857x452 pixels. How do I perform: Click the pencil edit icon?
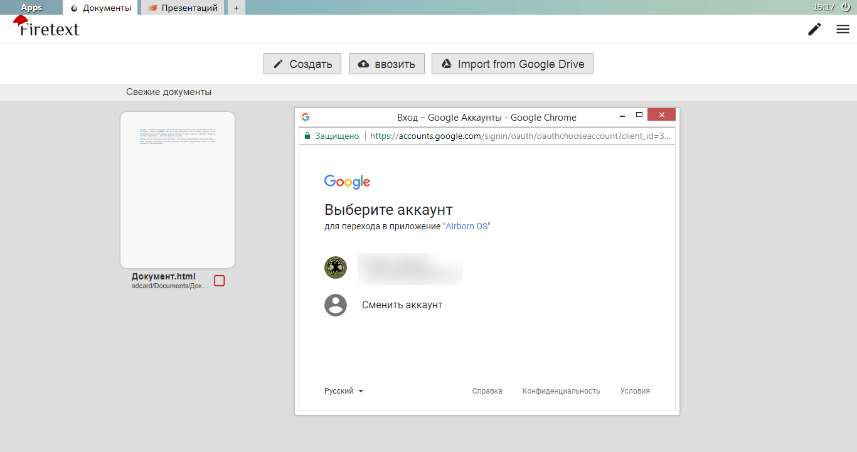point(814,29)
